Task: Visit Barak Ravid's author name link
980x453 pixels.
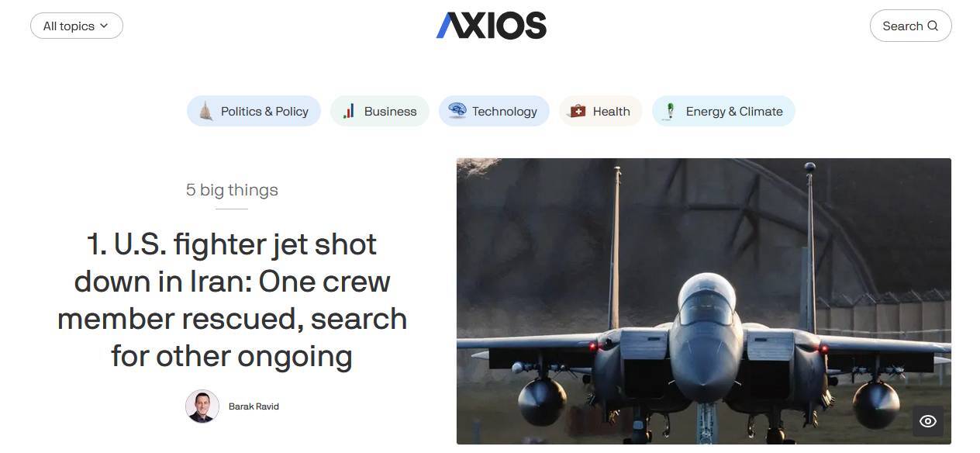Action: (254, 406)
